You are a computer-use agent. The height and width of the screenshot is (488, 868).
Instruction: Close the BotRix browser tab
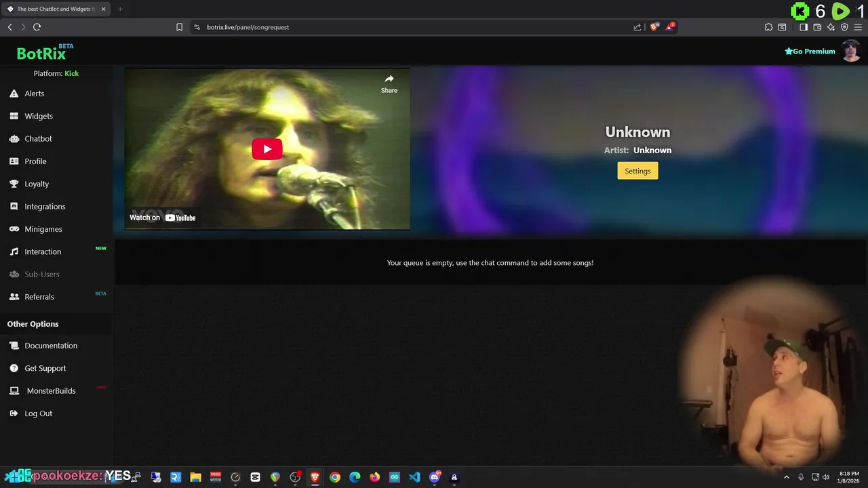[x=104, y=9]
